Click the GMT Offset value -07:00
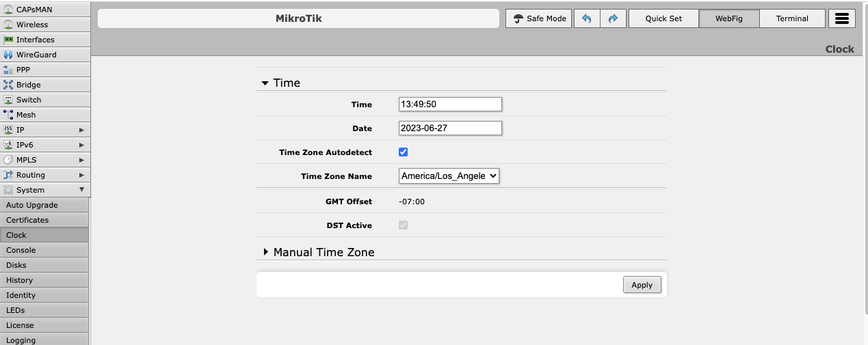This screenshot has height=345, width=868. pyautogui.click(x=412, y=202)
